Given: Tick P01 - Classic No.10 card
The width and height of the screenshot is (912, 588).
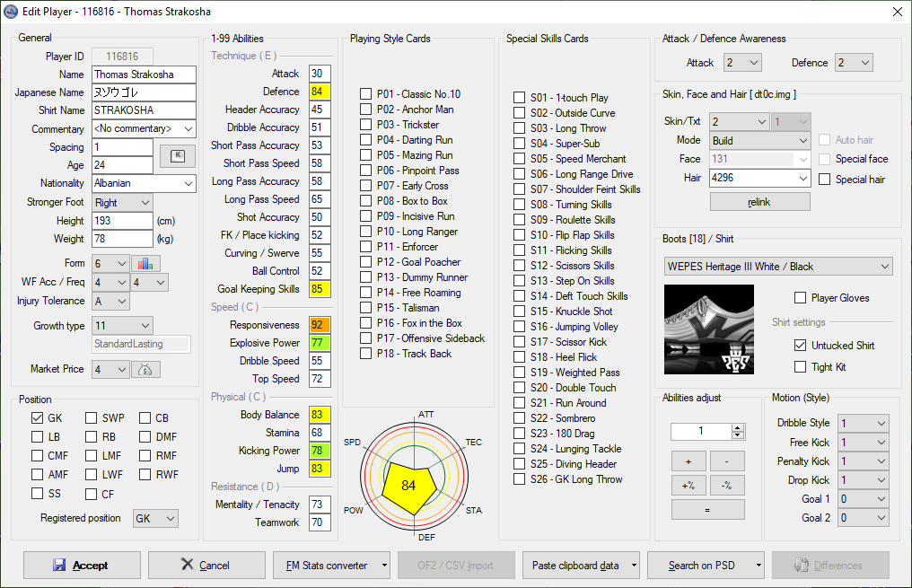Looking at the screenshot, I should (365, 93).
